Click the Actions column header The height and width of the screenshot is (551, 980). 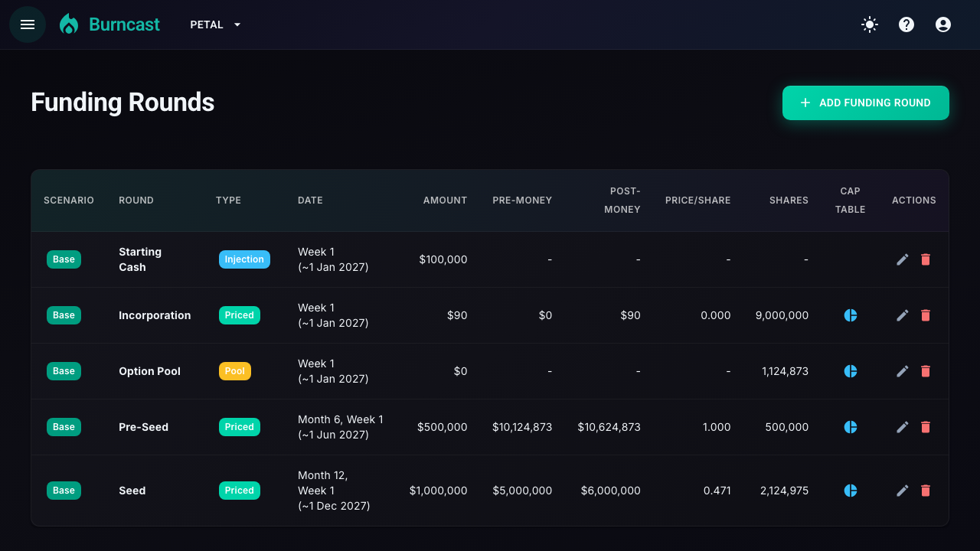coord(914,201)
